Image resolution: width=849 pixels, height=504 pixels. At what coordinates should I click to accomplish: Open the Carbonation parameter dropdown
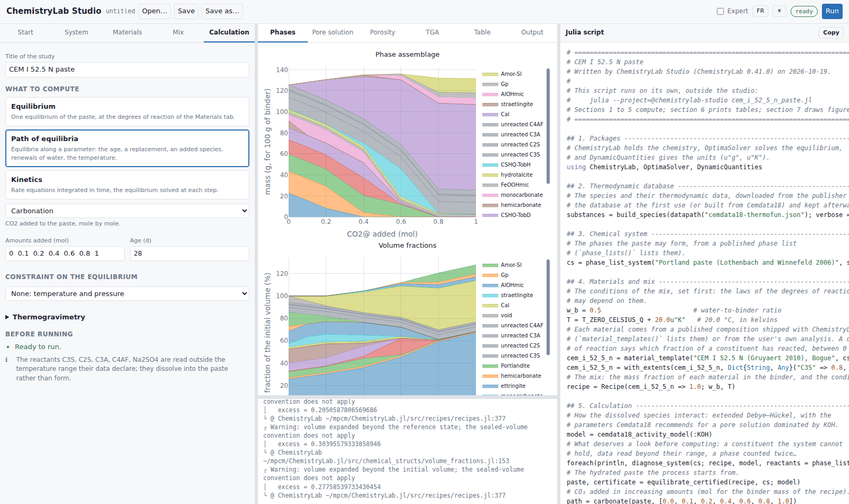click(x=127, y=211)
